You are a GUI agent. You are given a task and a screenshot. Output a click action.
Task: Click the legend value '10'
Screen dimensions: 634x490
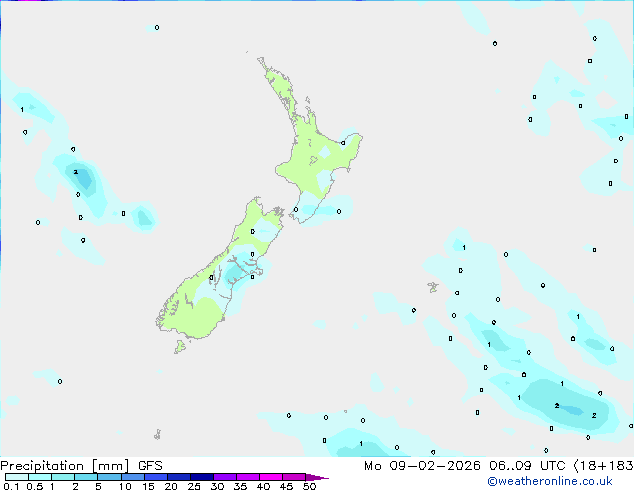(x=125, y=486)
